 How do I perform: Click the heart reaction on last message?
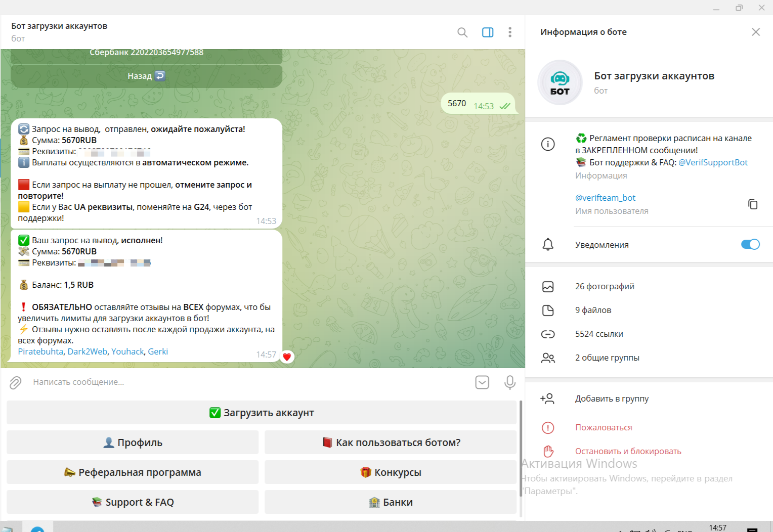pos(287,357)
